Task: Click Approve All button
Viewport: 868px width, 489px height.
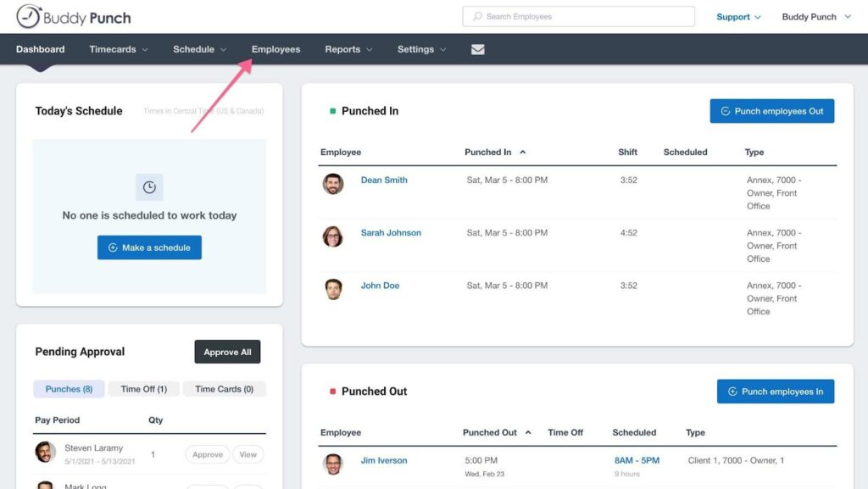Action: click(227, 352)
